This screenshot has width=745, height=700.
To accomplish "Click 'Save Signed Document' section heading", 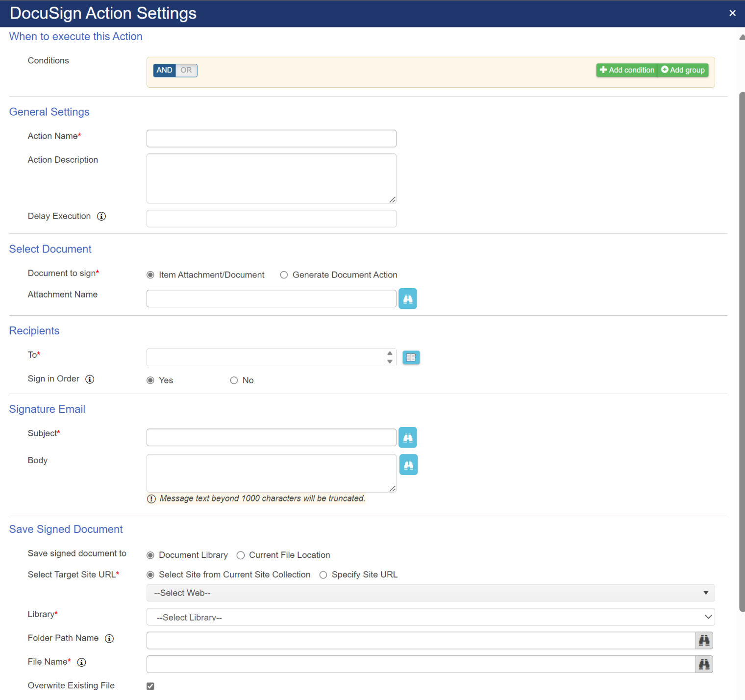I will pyautogui.click(x=66, y=529).
